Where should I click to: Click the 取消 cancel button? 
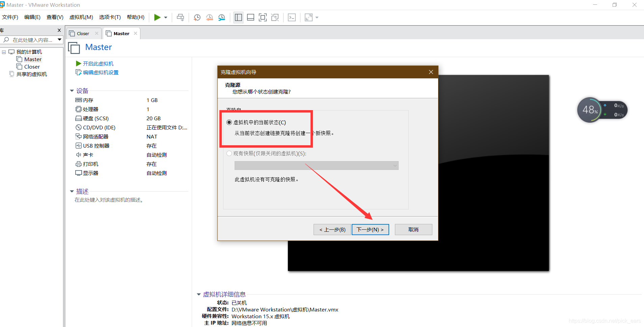tap(413, 230)
